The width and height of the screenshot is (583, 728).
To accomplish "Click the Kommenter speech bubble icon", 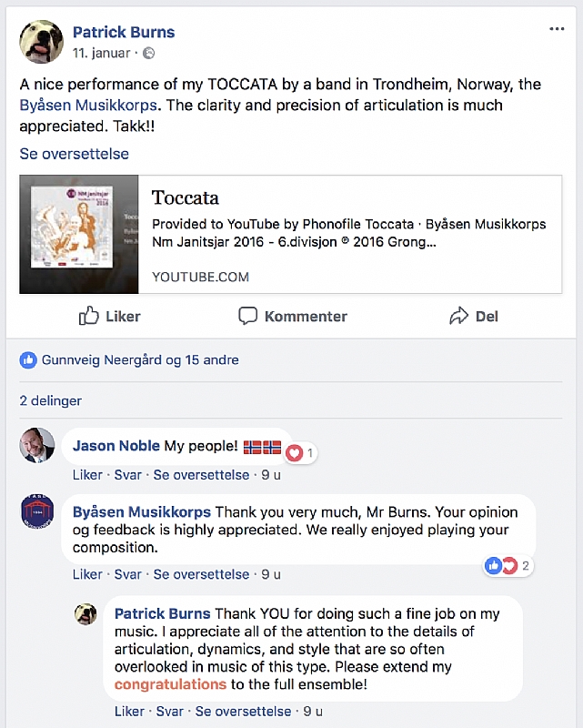I will tap(248, 316).
